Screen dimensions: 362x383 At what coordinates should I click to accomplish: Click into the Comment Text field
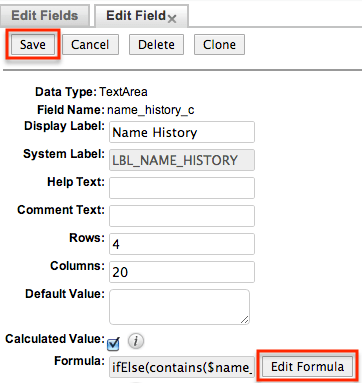tap(182, 216)
